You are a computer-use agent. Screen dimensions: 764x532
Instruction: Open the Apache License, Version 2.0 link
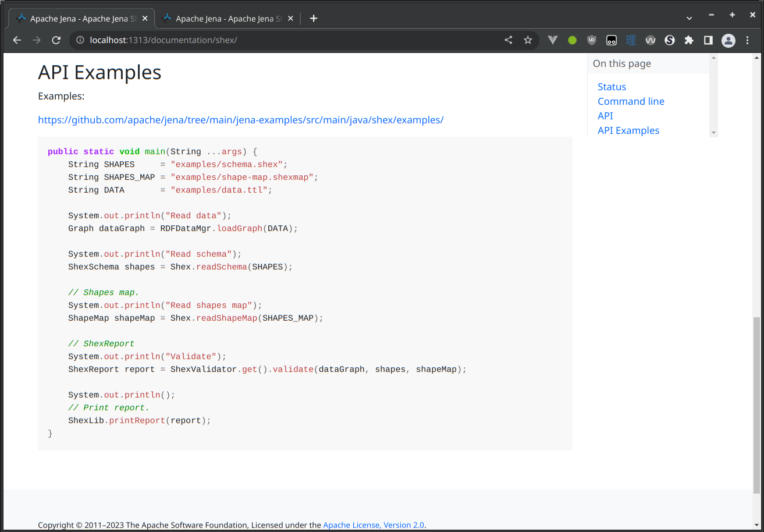pyautogui.click(x=374, y=525)
